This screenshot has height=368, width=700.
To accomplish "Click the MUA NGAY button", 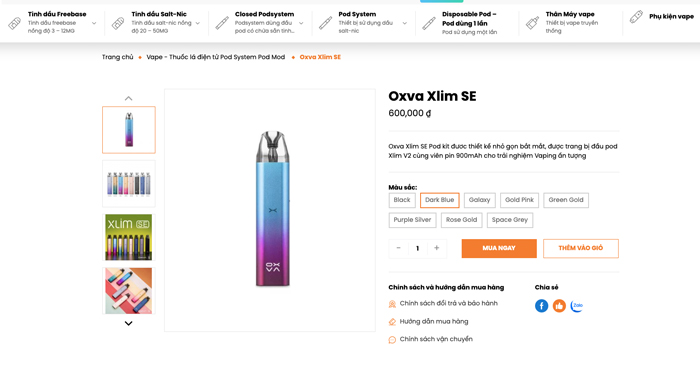I will point(499,248).
